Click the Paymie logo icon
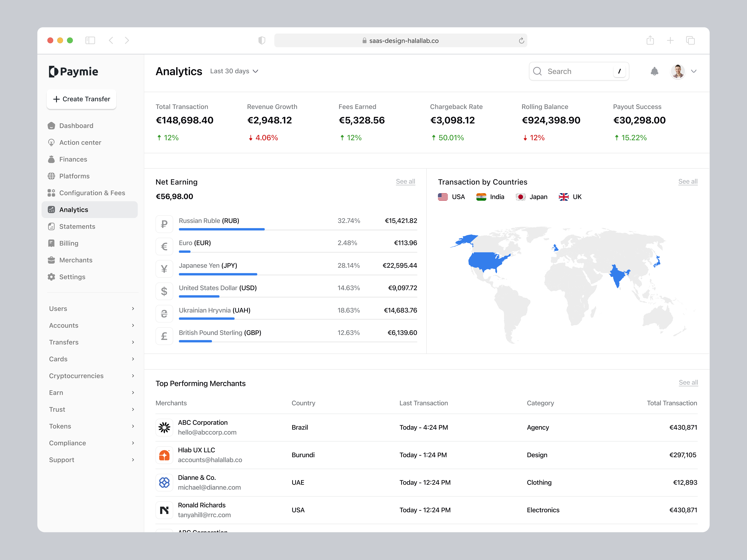Image resolution: width=747 pixels, height=560 pixels. tap(53, 72)
